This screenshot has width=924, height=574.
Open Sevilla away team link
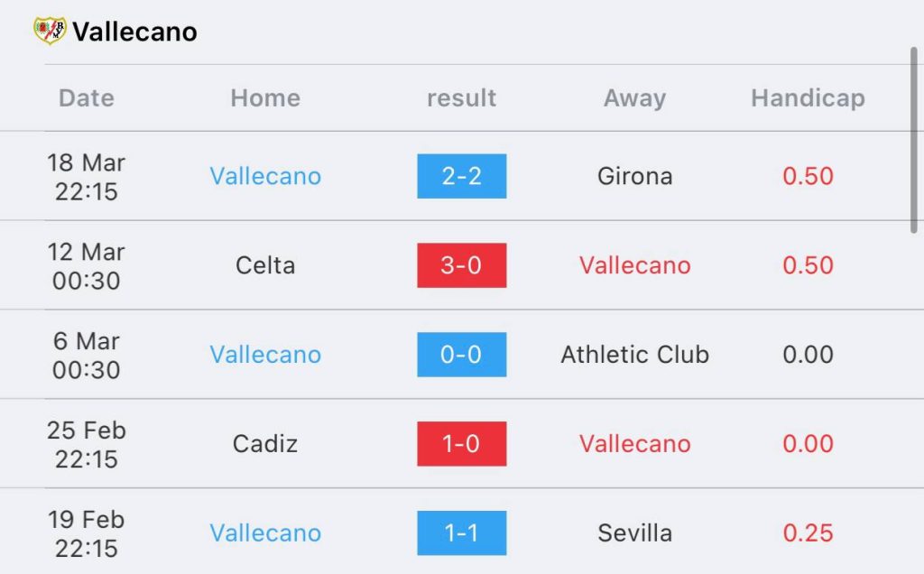[x=634, y=532]
